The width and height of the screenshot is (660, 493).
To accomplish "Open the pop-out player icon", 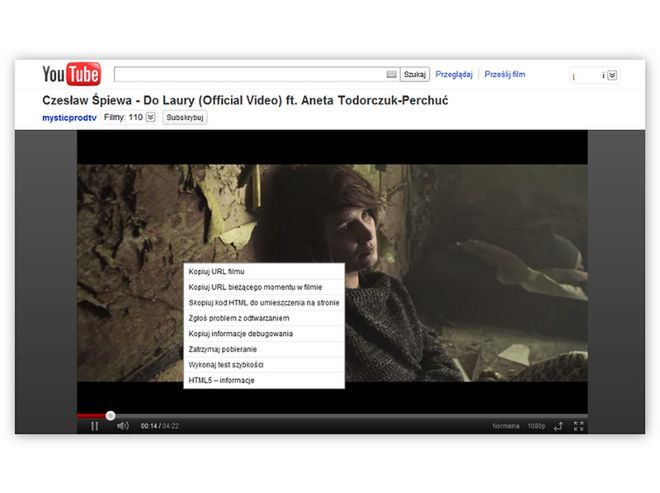I will (x=559, y=426).
